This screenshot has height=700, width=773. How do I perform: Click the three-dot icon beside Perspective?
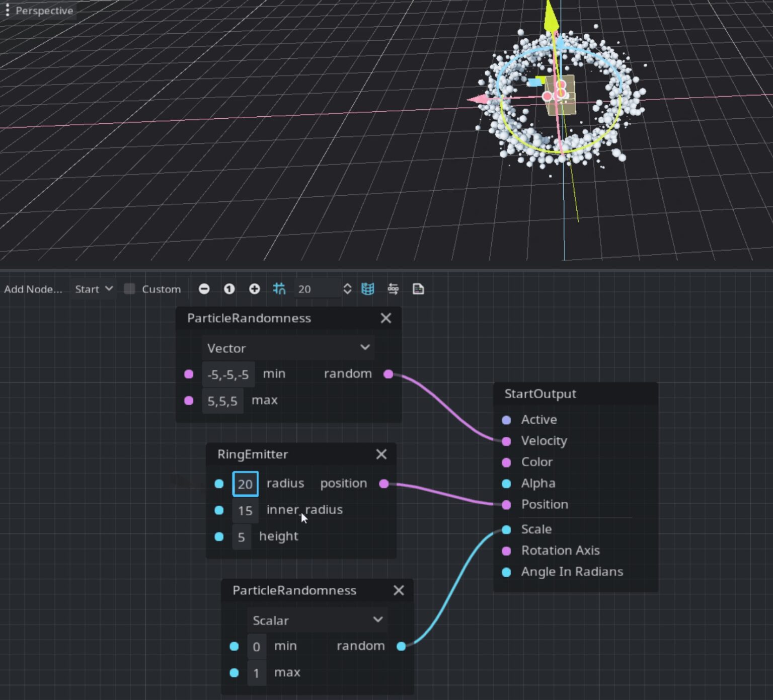point(7,10)
